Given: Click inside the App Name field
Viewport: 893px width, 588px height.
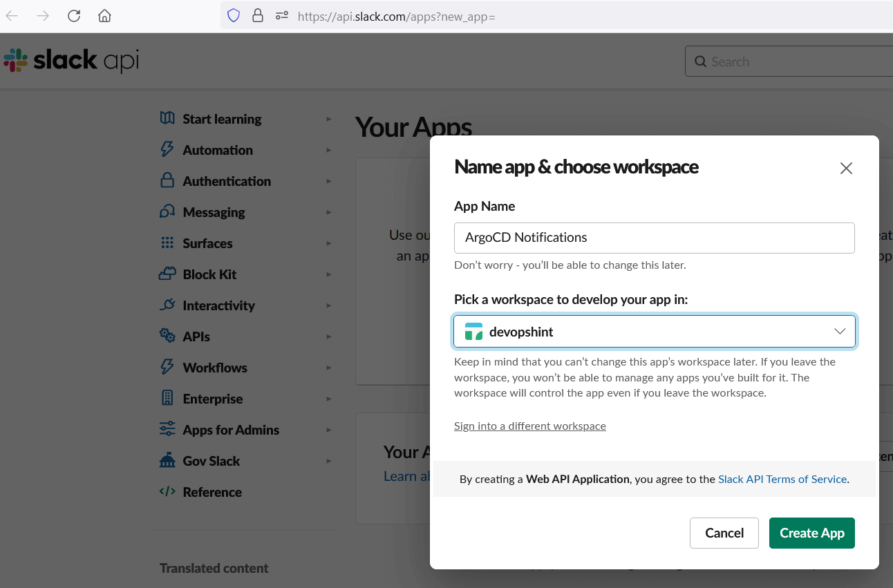Looking at the screenshot, I should [653, 237].
